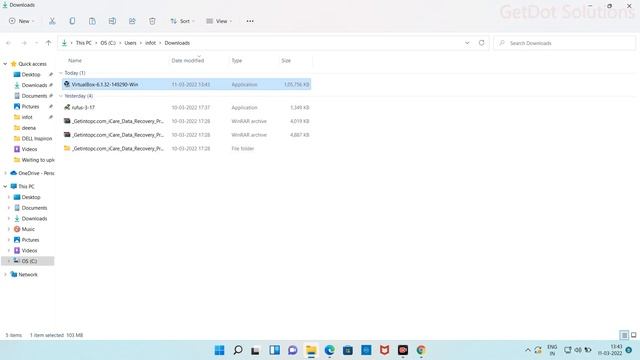This screenshot has width=640, height=360.
Task: Click the Rename icon in toolbar
Action: click(x=112, y=21)
